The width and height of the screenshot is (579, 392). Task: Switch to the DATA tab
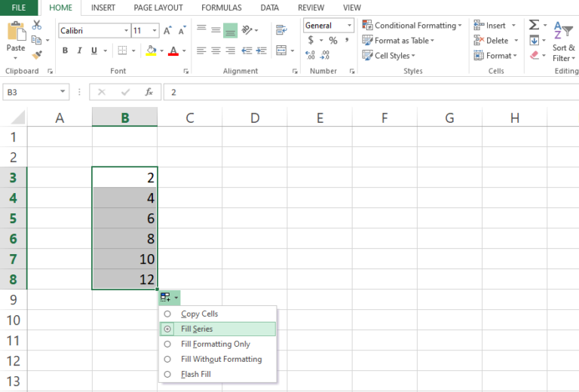[270, 8]
